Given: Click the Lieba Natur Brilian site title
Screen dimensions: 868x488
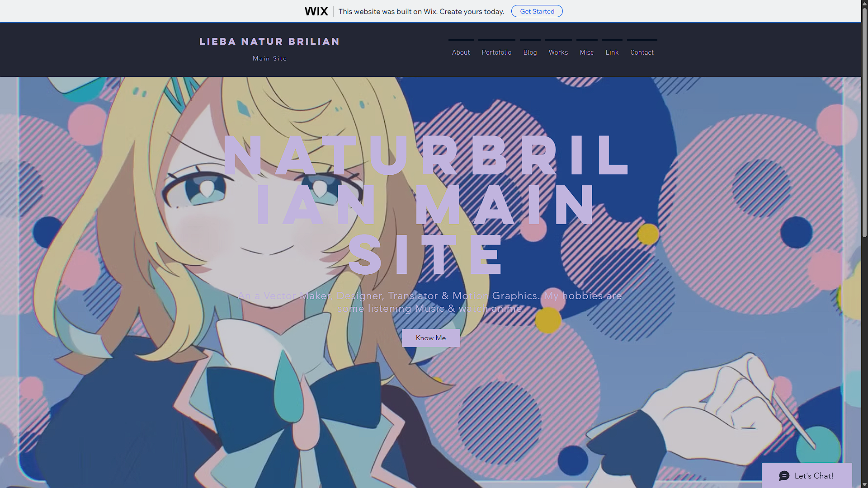Looking at the screenshot, I should coord(269,42).
